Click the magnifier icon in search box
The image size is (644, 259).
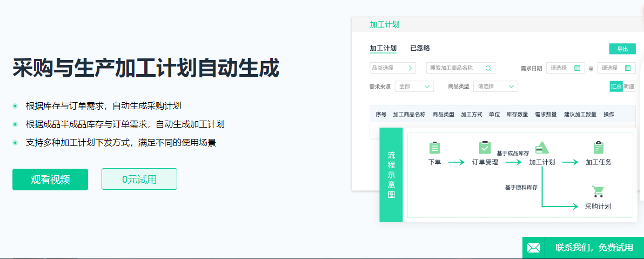(x=488, y=68)
